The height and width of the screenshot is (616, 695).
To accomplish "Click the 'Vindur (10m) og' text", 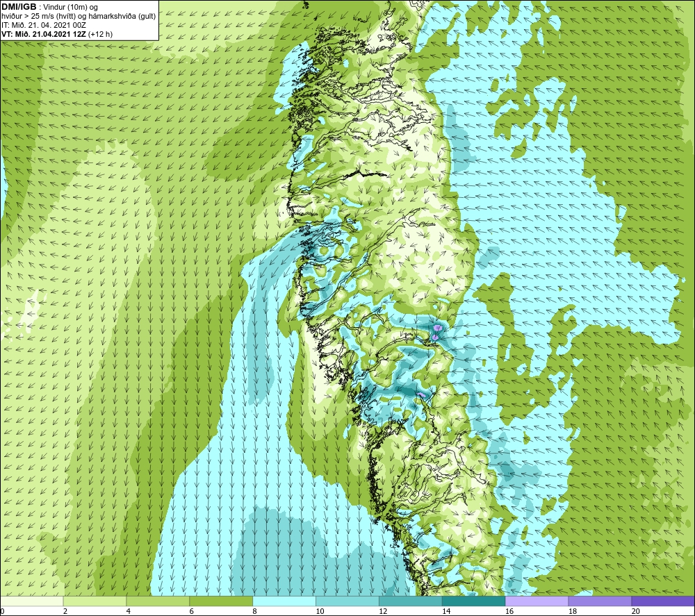I will tap(71, 7).
